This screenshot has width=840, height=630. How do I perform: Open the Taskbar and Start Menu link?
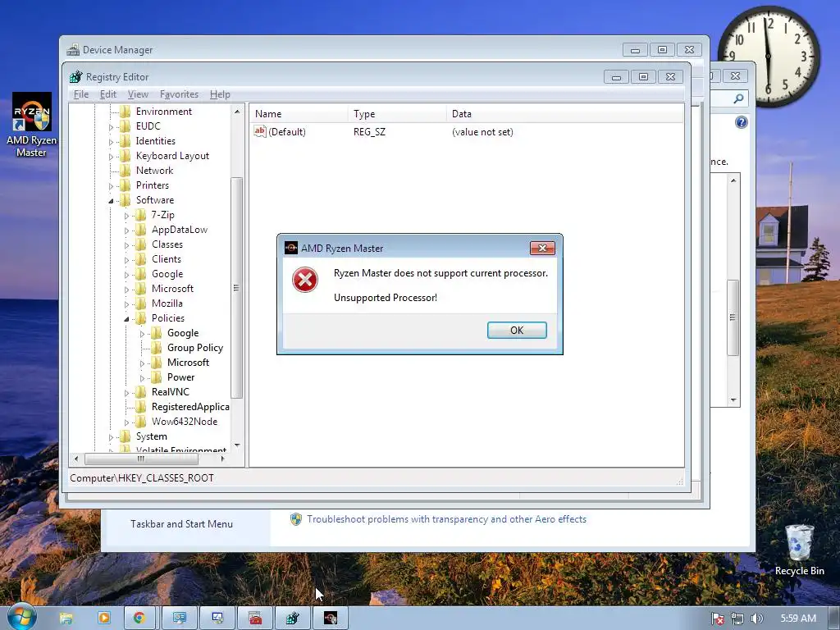(x=181, y=524)
